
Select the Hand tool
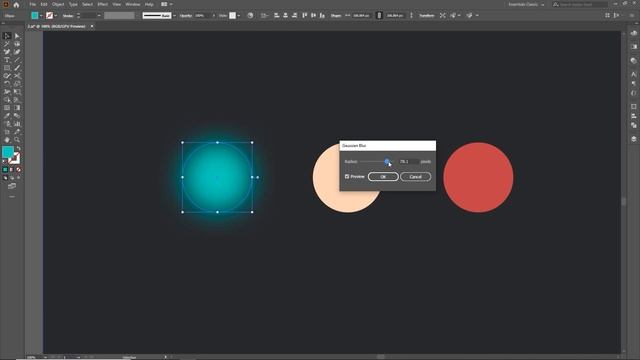point(7,140)
